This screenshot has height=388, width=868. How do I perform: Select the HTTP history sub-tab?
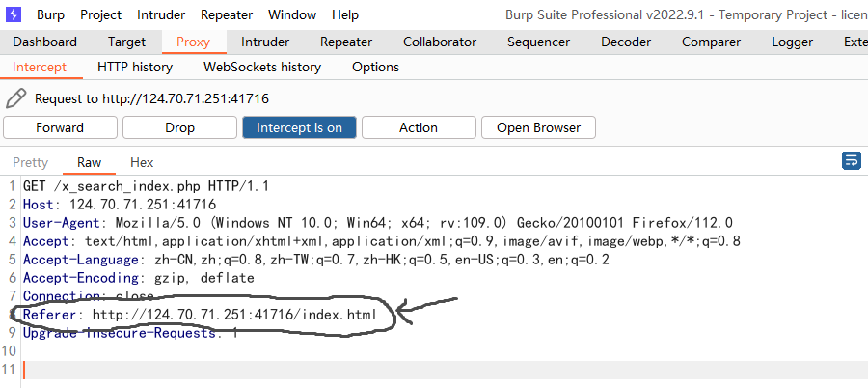click(135, 67)
